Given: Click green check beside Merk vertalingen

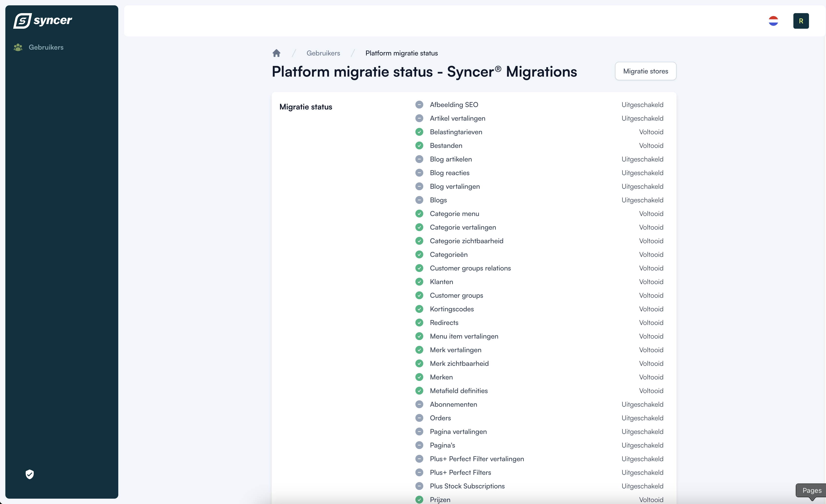Looking at the screenshot, I should (x=419, y=350).
